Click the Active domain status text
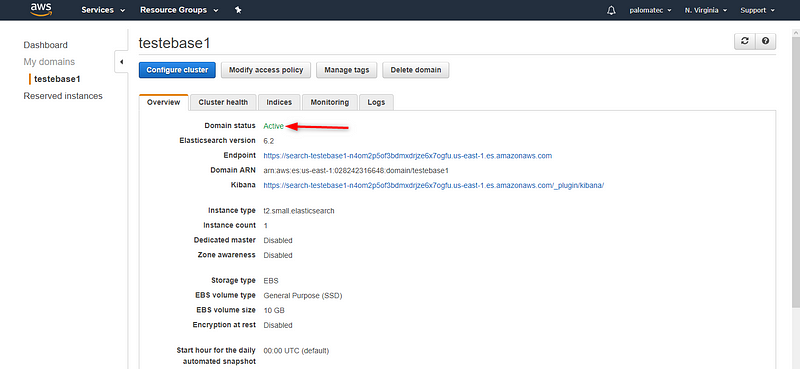The width and height of the screenshot is (800, 369). tap(273, 126)
